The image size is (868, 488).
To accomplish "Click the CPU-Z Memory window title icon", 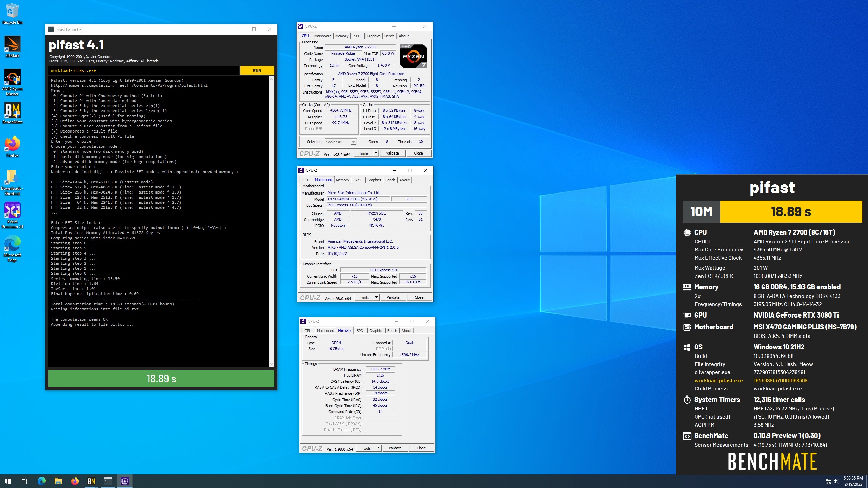I will click(303, 321).
